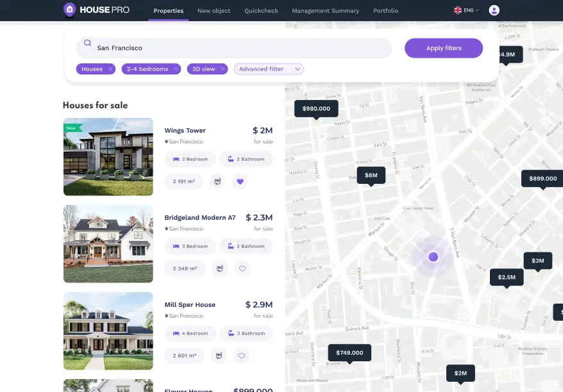Viewport: 563px width, 392px height.
Task: Remove the 2-4 bedrooms filter chip
Action: click(x=176, y=69)
